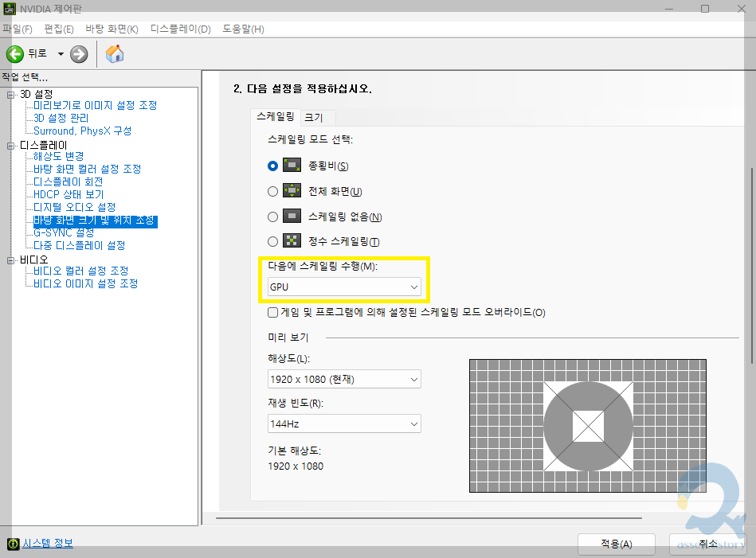Open HDCP 상태 보기
The width and height of the screenshot is (756, 558).
69,194
